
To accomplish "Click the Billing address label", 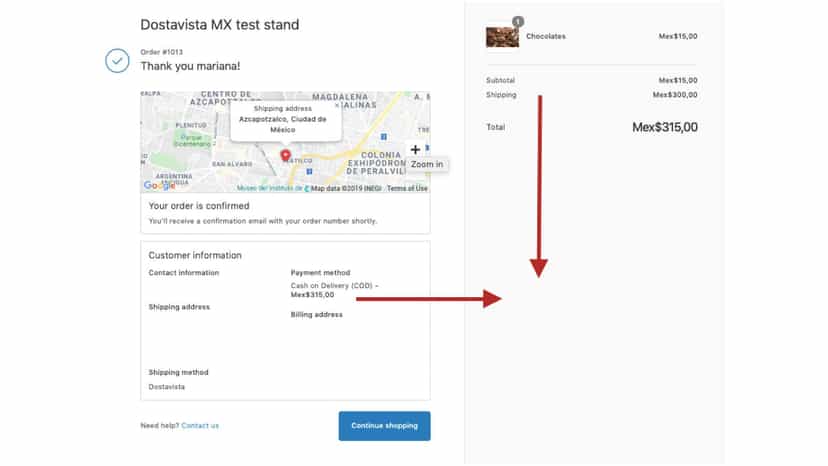I will tap(316, 314).
